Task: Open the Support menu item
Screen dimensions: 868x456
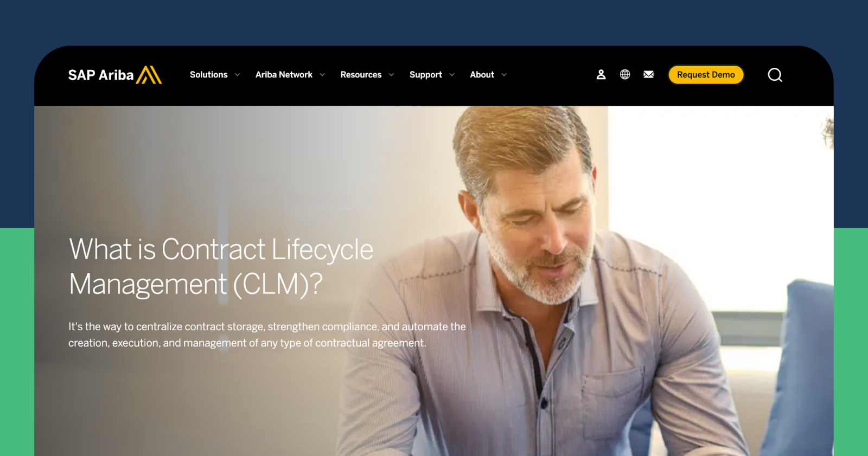Action: (x=426, y=75)
